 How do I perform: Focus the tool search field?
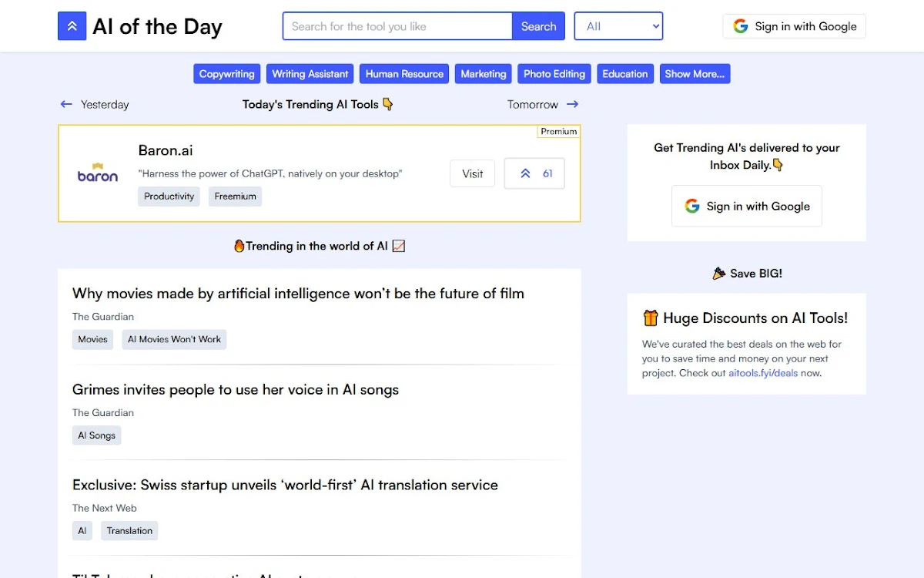pos(397,26)
